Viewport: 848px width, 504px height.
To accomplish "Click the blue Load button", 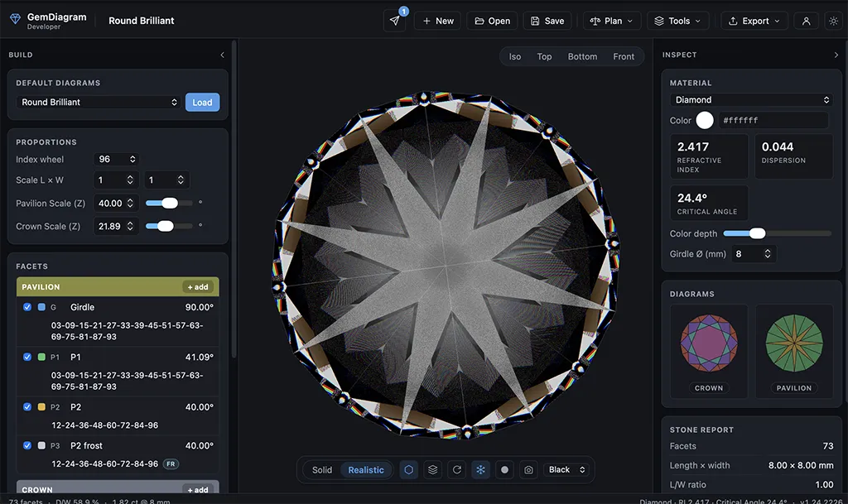I will point(202,102).
